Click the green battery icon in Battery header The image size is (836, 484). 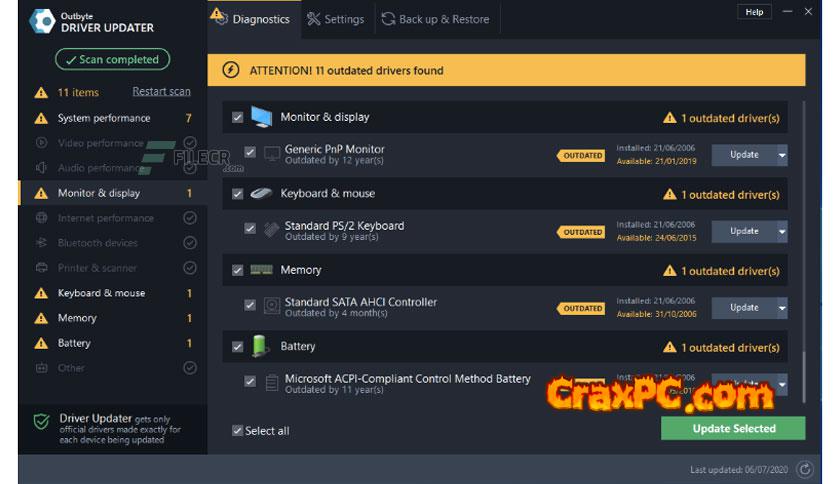(260, 345)
